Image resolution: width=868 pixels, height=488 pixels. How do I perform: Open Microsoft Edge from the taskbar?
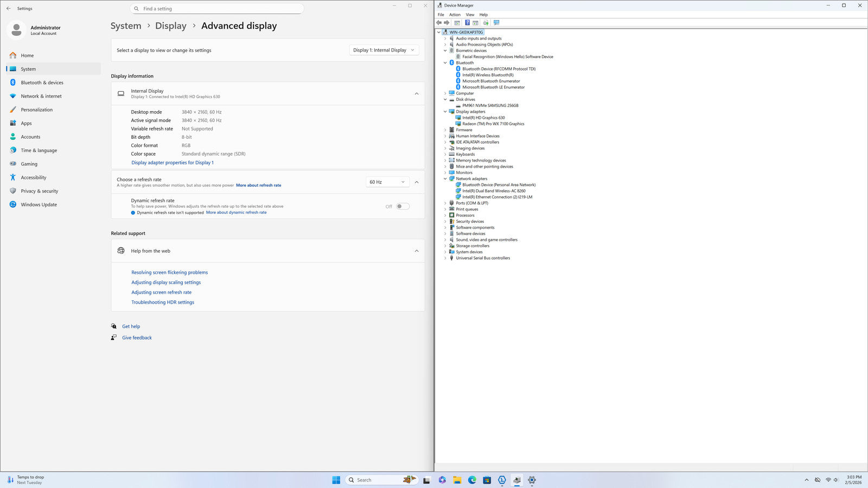coord(472,480)
